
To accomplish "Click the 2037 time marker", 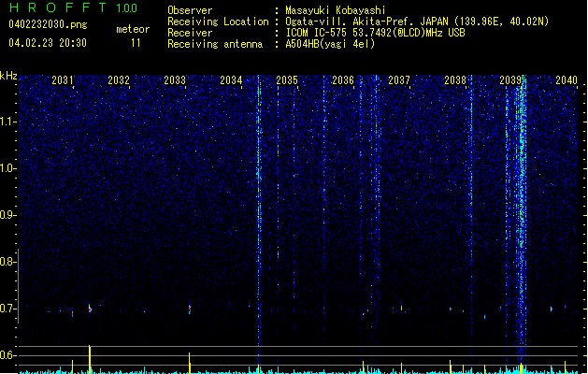I will point(399,80).
